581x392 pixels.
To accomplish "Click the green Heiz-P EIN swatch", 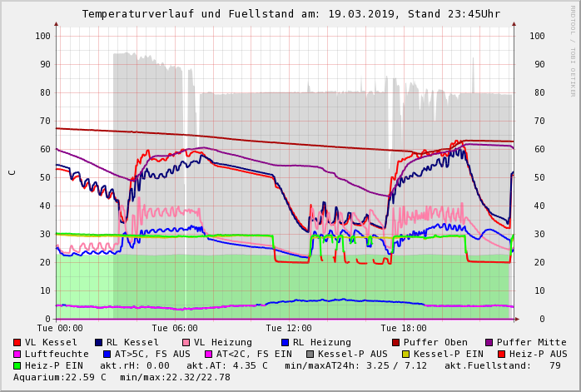I will tap(17, 365).
